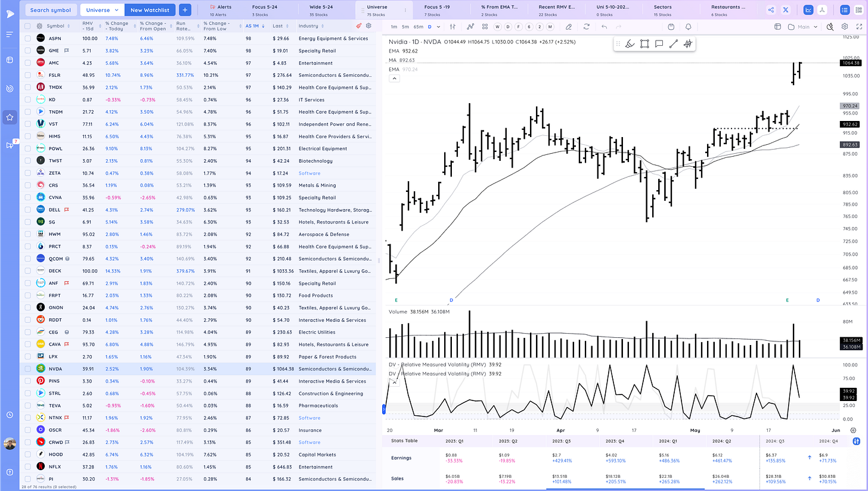This screenshot has height=491, width=868.
Task: Select the eraser tool in chart toolbar
Action: pos(569,27)
